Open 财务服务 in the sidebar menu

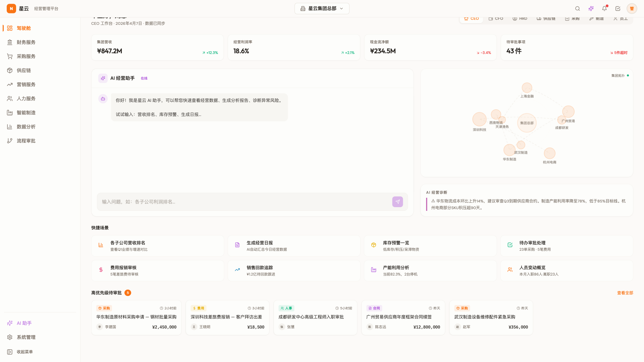pyautogui.click(x=26, y=42)
